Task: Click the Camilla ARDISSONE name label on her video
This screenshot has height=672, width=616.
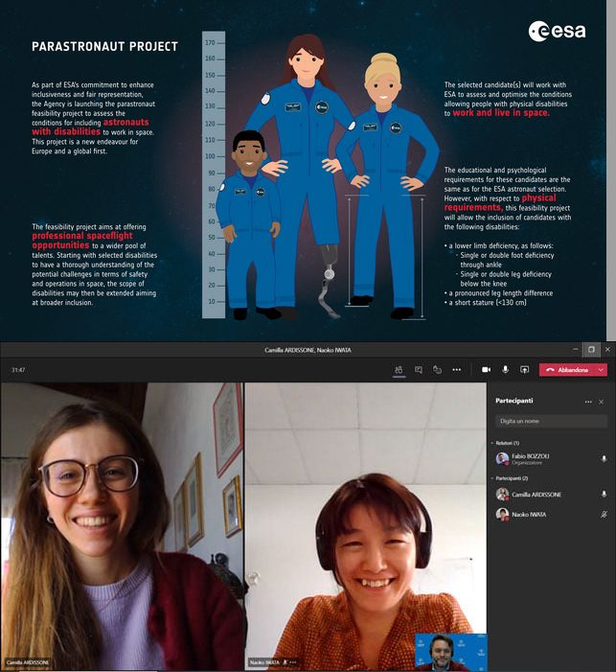Action: (28, 662)
